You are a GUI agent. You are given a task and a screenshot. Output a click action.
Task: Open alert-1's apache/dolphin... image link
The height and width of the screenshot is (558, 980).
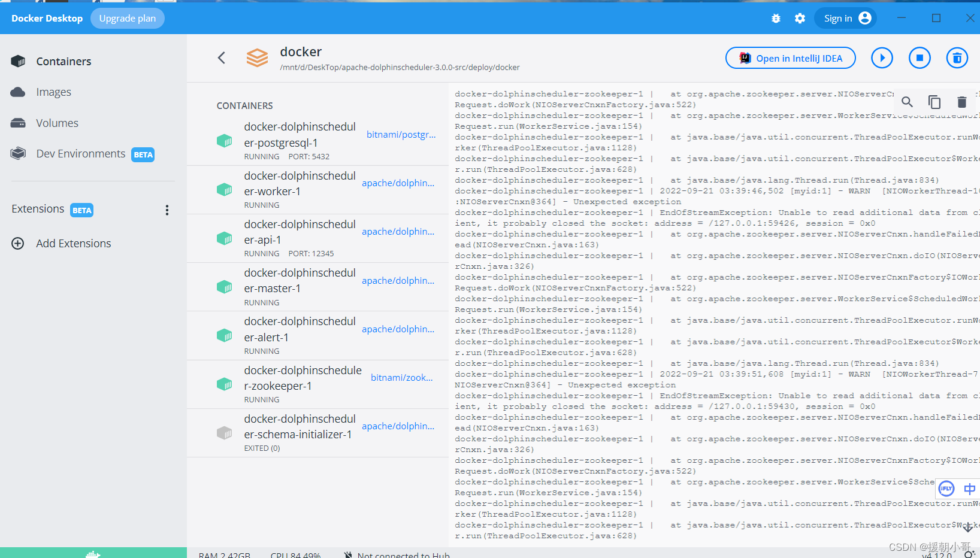coord(398,329)
